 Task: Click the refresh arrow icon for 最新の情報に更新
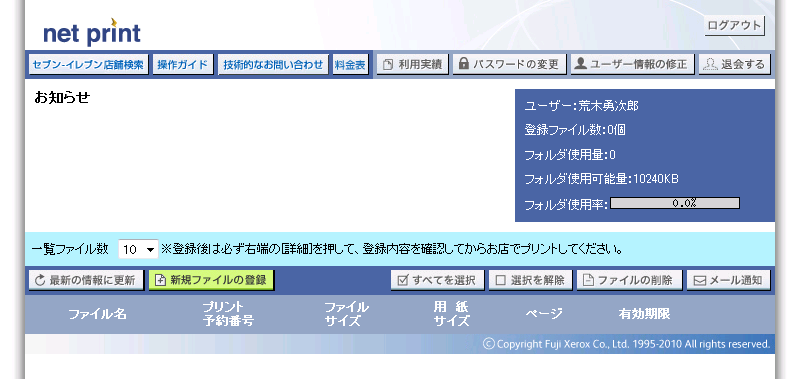pos(40,280)
